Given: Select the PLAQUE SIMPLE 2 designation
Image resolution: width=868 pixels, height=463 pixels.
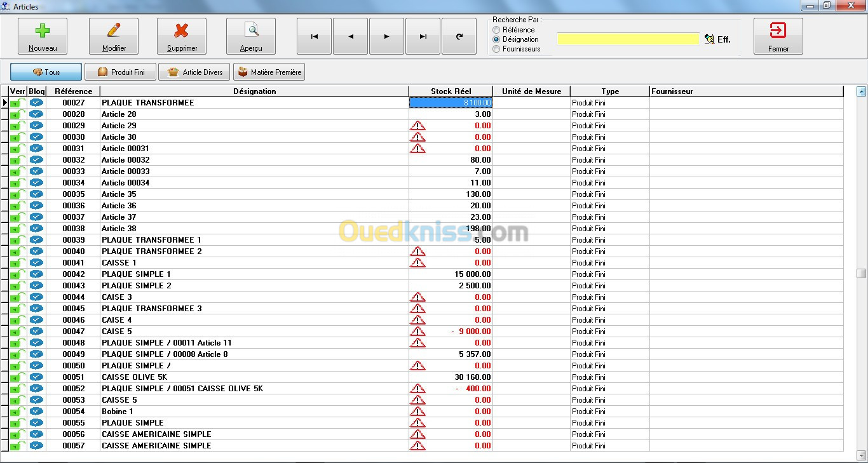Looking at the screenshot, I should coord(137,286).
